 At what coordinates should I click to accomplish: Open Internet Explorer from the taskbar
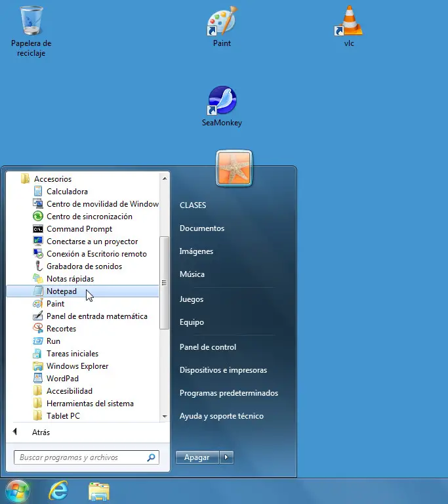(x=58, y=491)
